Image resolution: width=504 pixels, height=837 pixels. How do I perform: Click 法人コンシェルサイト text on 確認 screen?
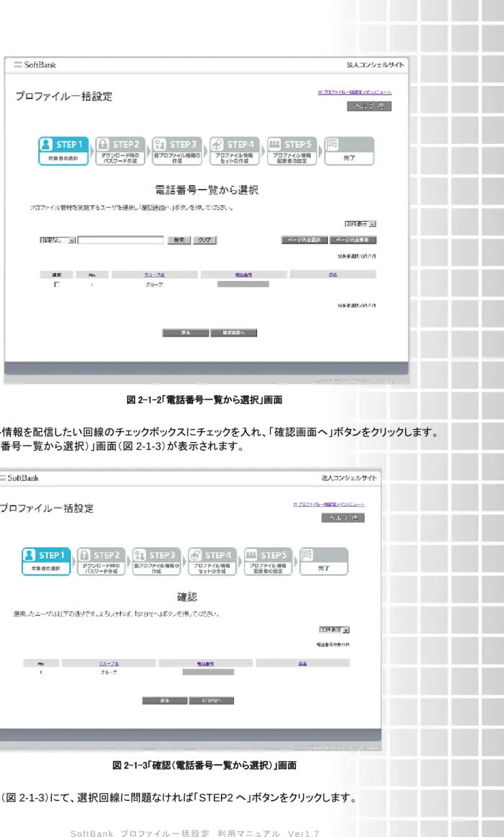(x=349, y=478)
